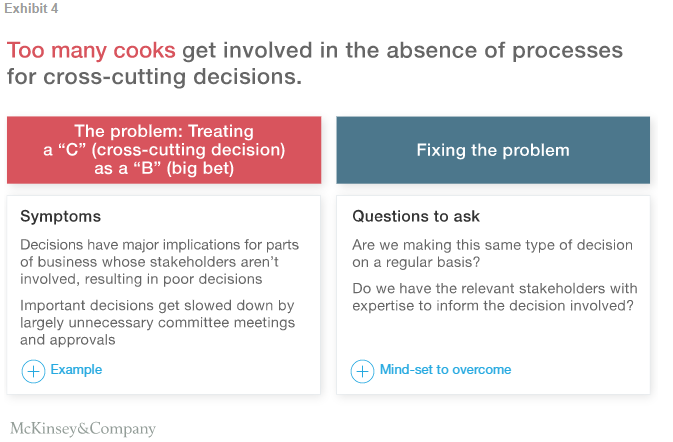Click the red "Too many cooks" phrase

point(91,51)
